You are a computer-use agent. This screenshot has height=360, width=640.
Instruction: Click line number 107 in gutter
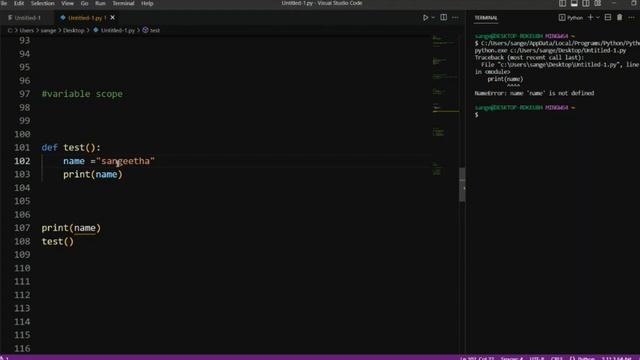click(x=22, y=228)
